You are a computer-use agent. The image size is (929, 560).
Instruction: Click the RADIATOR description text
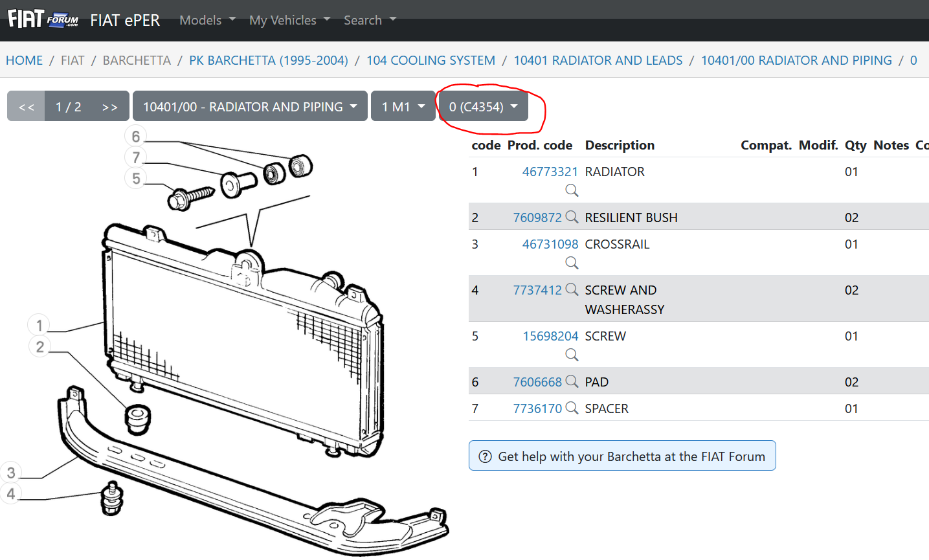tap(615, 172)
